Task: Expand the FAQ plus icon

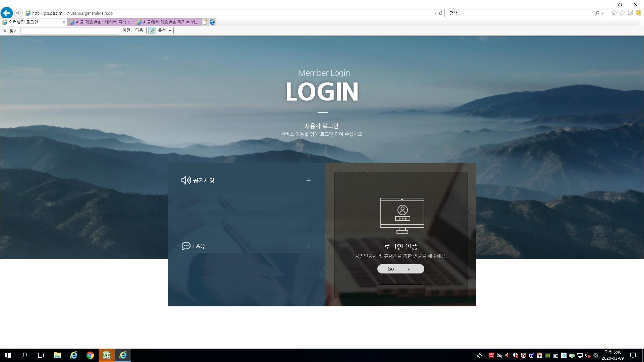Action: tap(309, 246)
